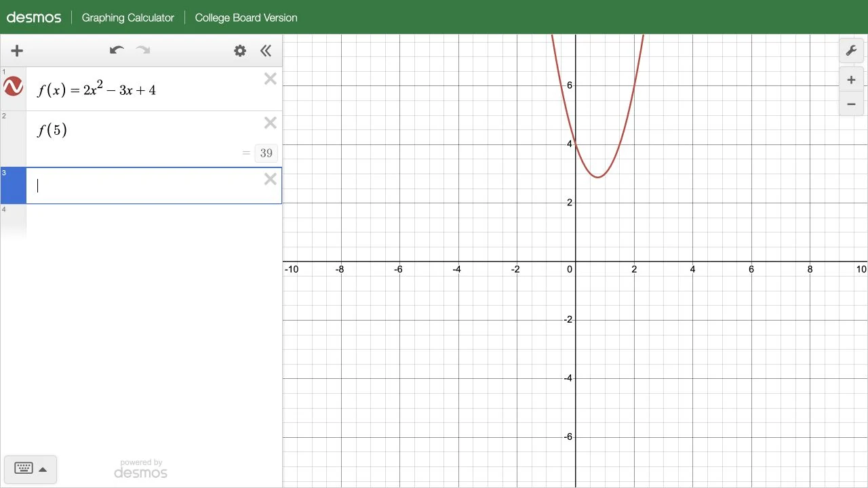Click the result value 39
The image size is (868, 488).
point(266,153)
